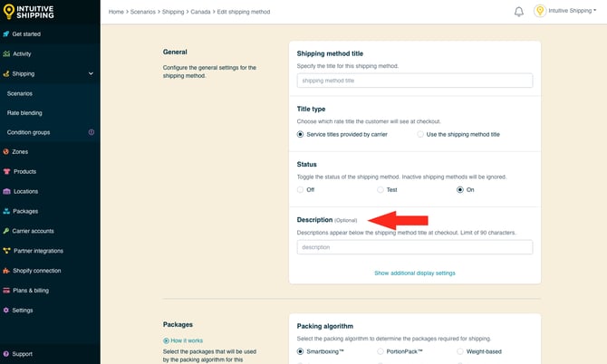
Task: Click the Get started rocket icon
Action: click(5, 34)
